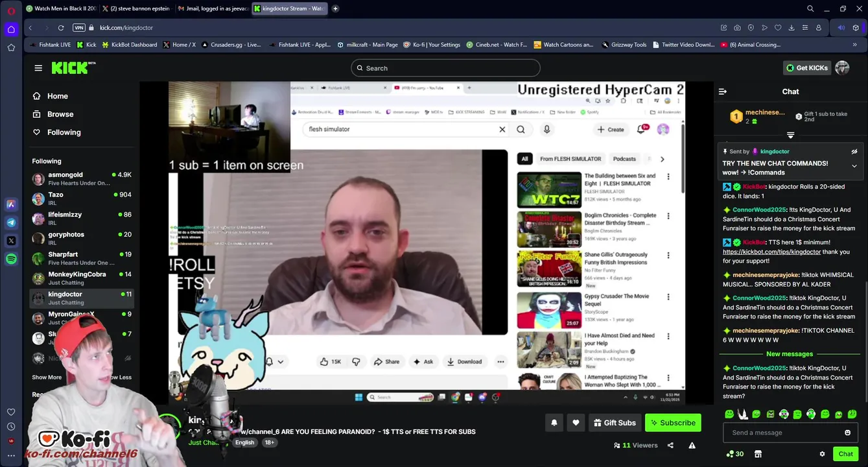Report stream with warning triangle icon
The height and width of the screenshot is (467, 868).
click(x=692, y=446)
